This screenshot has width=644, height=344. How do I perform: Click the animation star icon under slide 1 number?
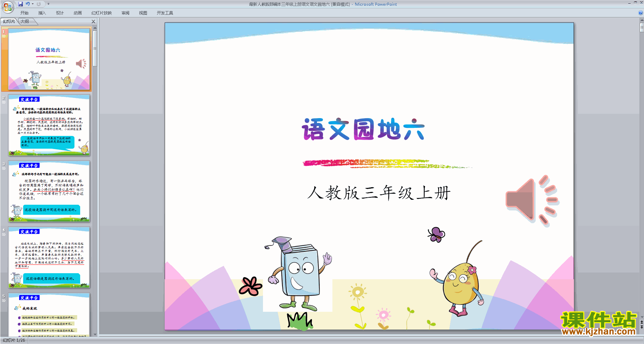click(4, 36)
